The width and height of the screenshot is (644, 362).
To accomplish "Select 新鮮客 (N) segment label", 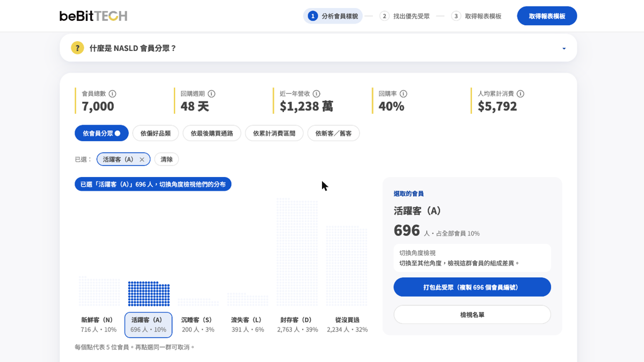I will click(99, 324).
